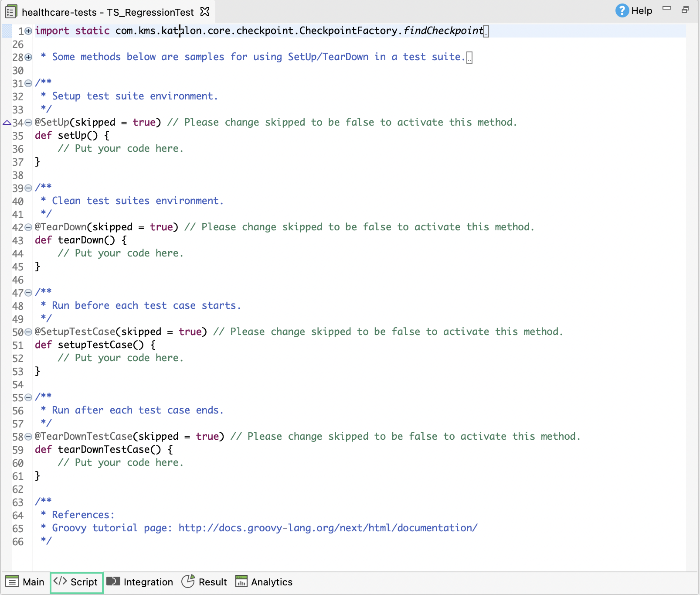Click the test suite file icon in editor tab
Viewport: 700px width, 595px height.
[x=11, y=12]
